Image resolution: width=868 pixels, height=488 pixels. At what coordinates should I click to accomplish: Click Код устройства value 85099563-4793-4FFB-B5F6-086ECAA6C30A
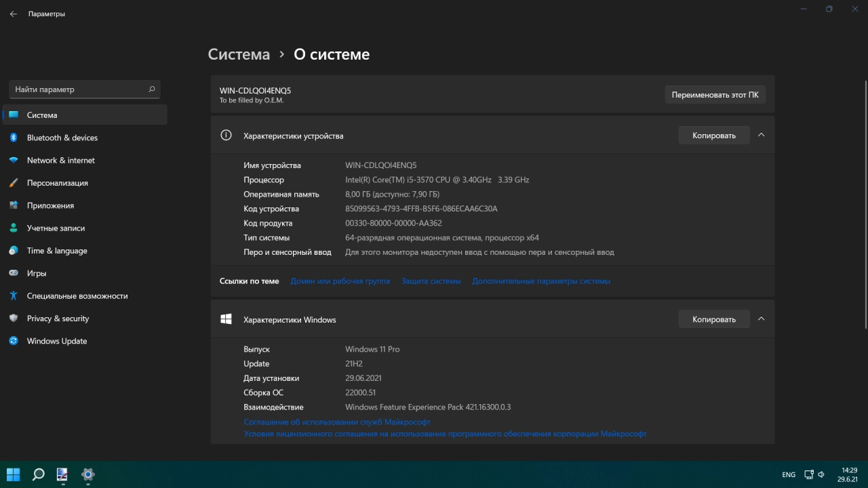coord(421,209)
